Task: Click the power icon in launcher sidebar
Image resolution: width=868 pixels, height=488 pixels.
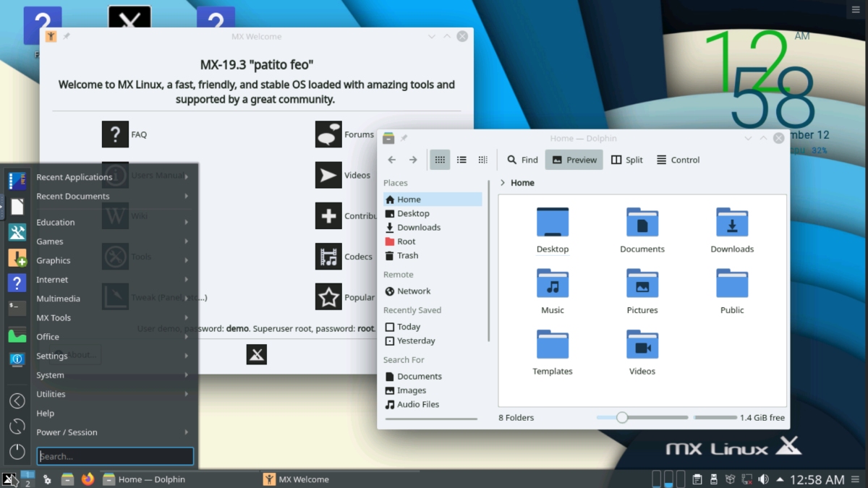Action: (x=17, y=452)
